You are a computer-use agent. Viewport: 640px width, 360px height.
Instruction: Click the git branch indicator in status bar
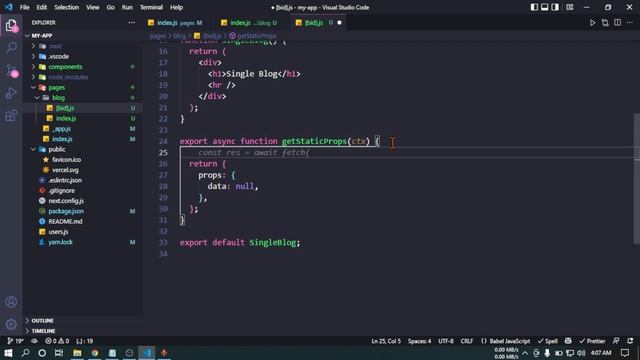coord(16,341)
